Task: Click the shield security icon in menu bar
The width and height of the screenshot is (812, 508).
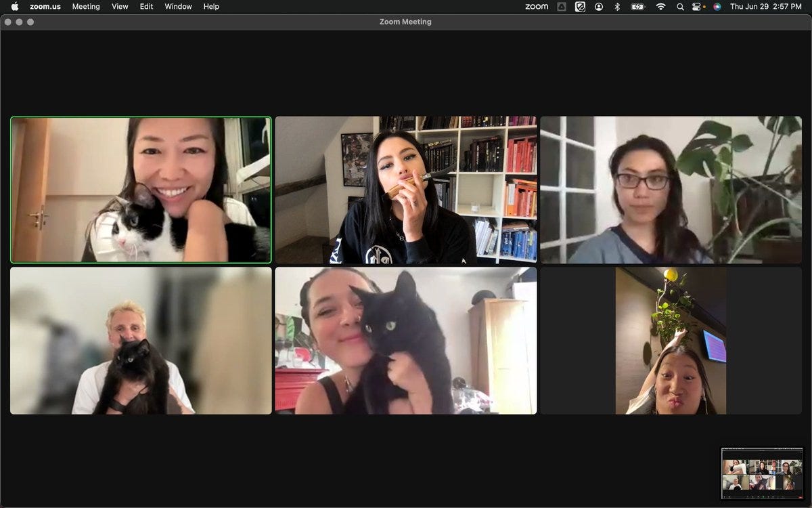Action: [580, 6]
